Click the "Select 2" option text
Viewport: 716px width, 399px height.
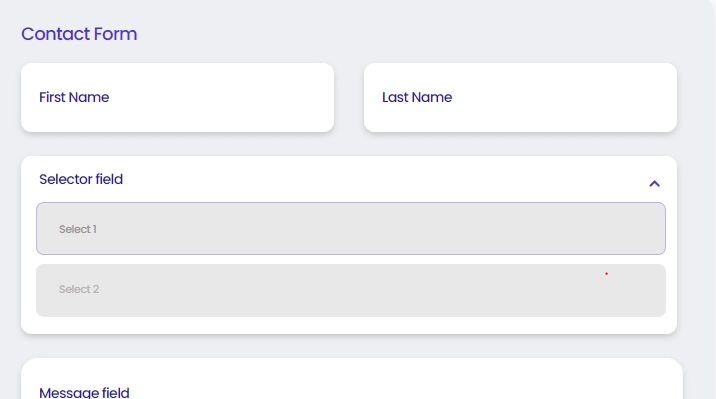[79, 289]
